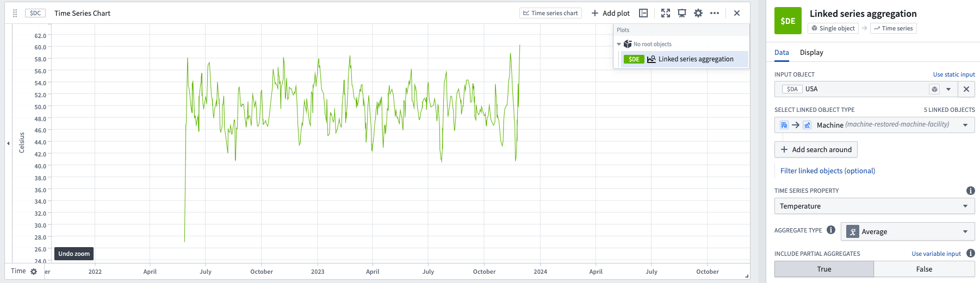
Task: Show info about Aggregate Type
Action: click(x=831, y=230)
